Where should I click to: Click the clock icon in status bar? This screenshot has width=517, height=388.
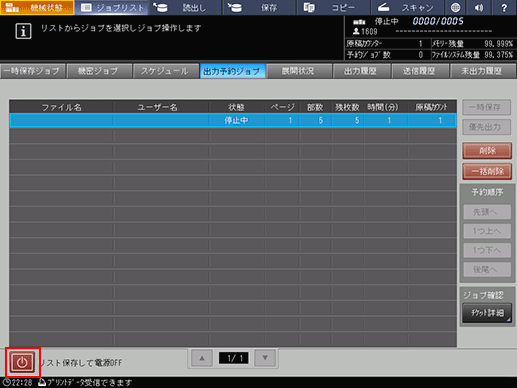point(6,383)
